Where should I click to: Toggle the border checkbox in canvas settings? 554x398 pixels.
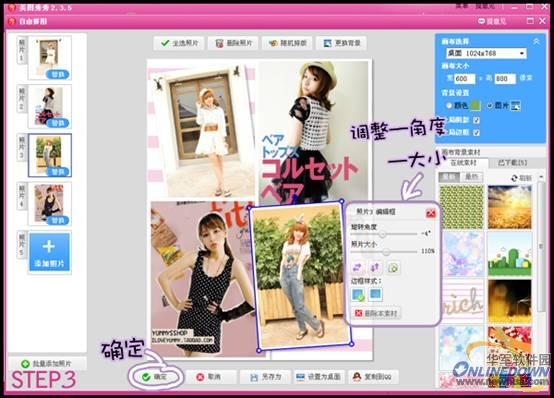[476, 133]
